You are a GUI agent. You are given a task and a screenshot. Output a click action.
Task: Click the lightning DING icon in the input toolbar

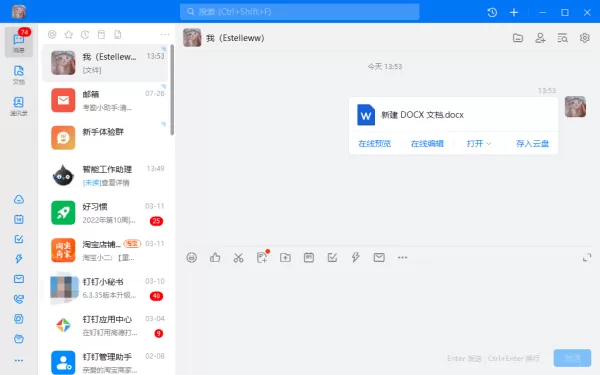click(355, 258)
